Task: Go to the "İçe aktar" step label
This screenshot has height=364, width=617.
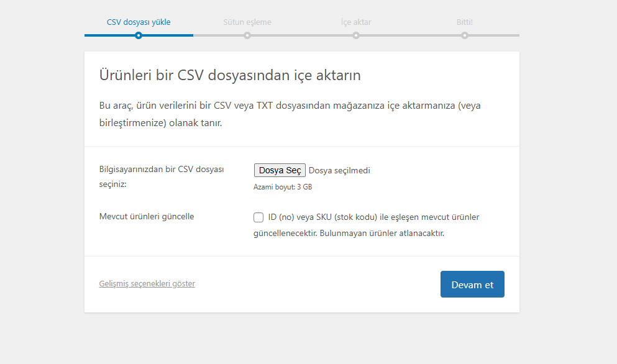Action: [356, 22]
